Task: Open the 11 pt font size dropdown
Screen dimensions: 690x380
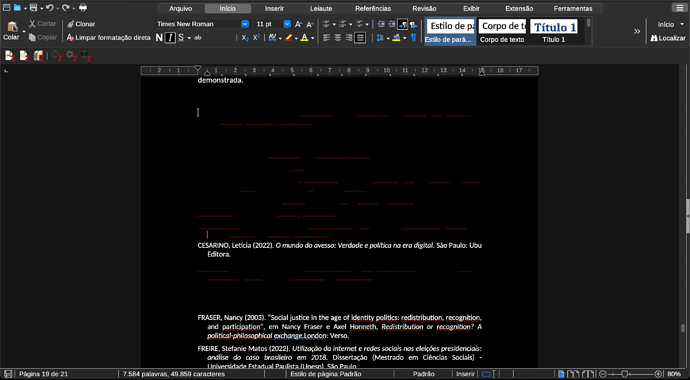Action: point(287,24)
